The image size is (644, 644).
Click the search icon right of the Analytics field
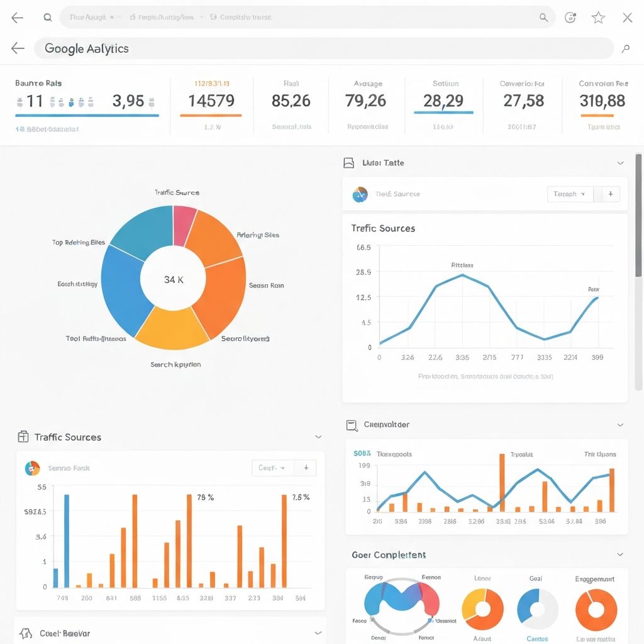[625, 48]
